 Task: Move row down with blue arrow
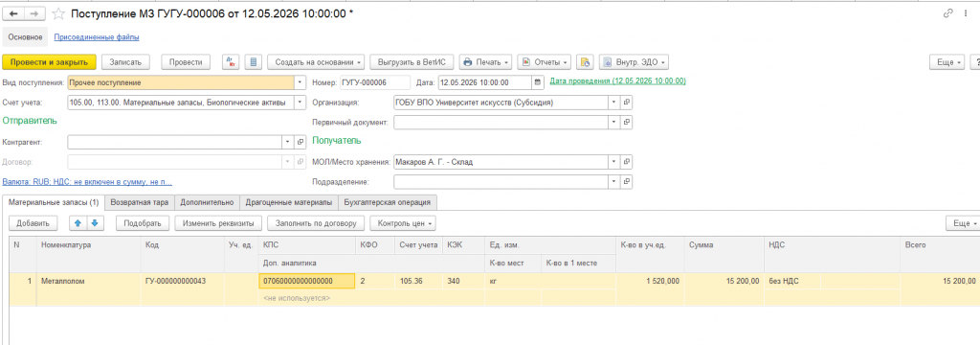(x=94, y=223)
